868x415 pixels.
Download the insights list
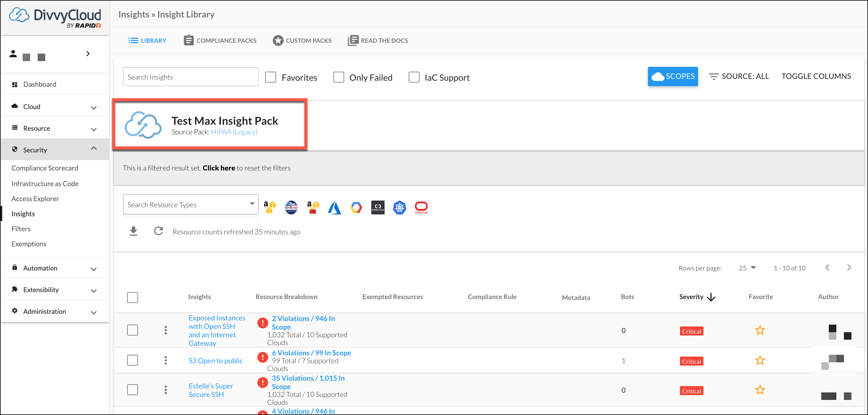point(134,231)
